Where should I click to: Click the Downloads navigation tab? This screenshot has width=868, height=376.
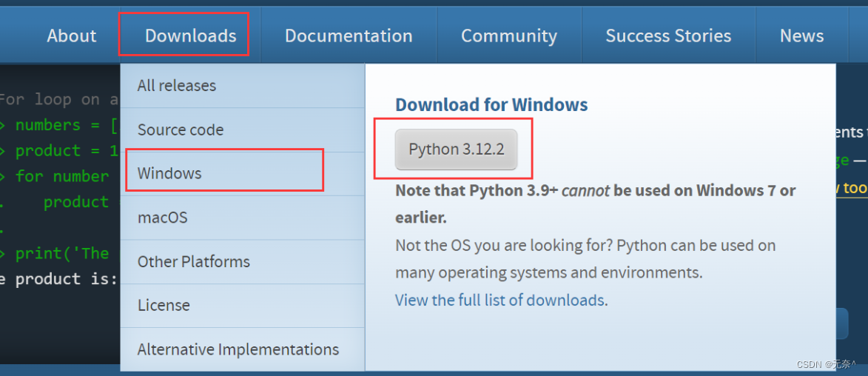click(190, 36)
